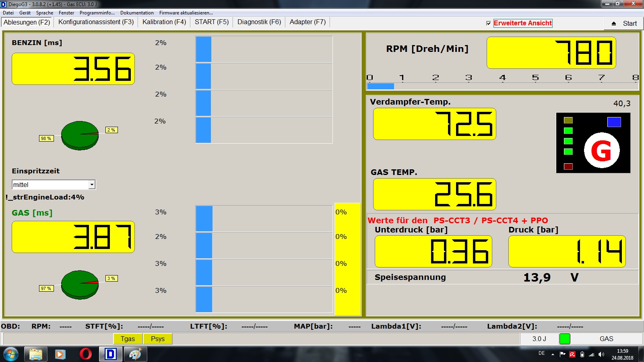Click the blue square on switch panel
The width and height of the screenshot is (644, 362).
[614, 122]
